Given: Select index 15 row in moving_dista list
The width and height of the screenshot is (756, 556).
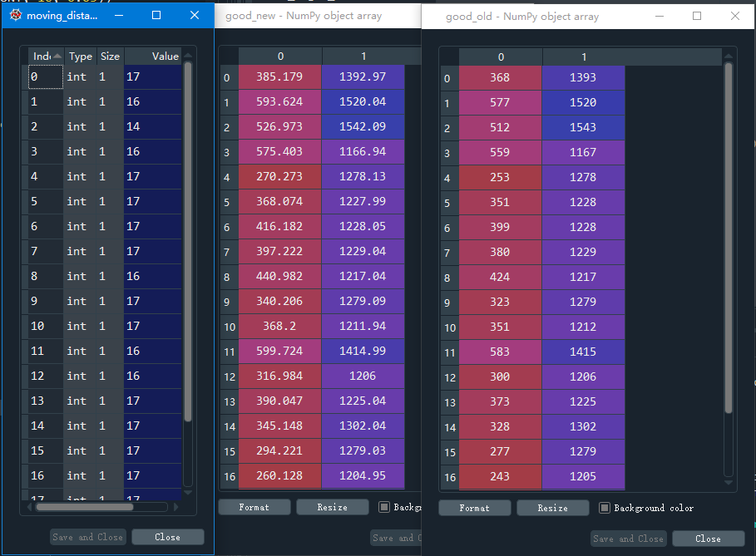Looking at the screenshot, I should [105, 451].
